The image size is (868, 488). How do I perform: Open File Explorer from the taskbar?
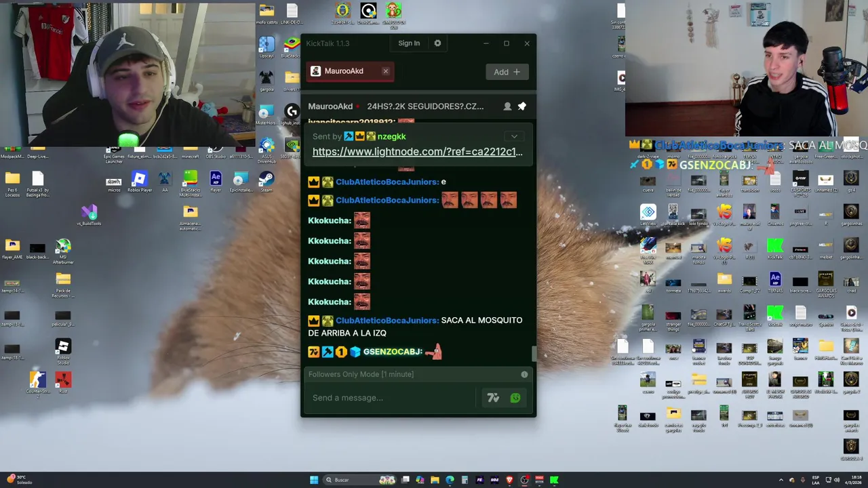click(x=435, y=480)
